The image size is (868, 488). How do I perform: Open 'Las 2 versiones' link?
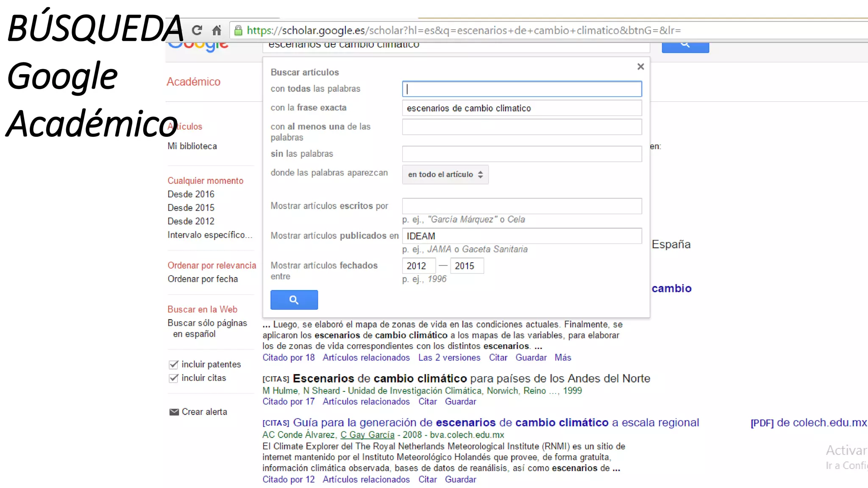tap(449, 358)
